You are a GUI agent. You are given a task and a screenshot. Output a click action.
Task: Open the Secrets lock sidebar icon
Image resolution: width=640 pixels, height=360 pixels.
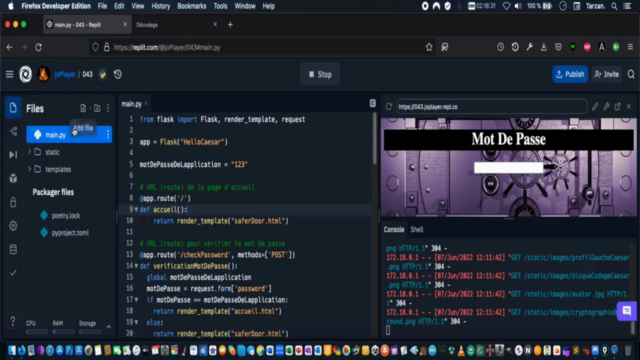pos(13,202)
